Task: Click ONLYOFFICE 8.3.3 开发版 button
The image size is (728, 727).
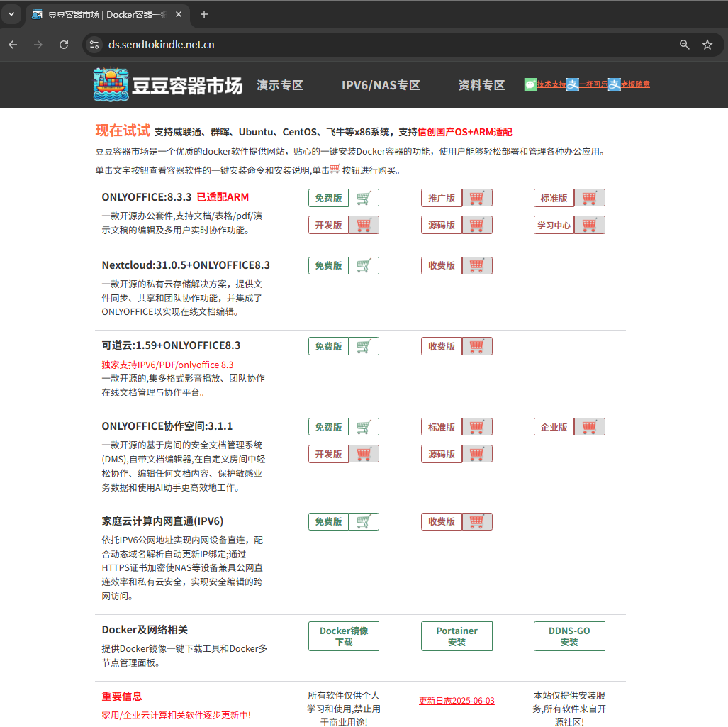Action: (x=329, y=225)
